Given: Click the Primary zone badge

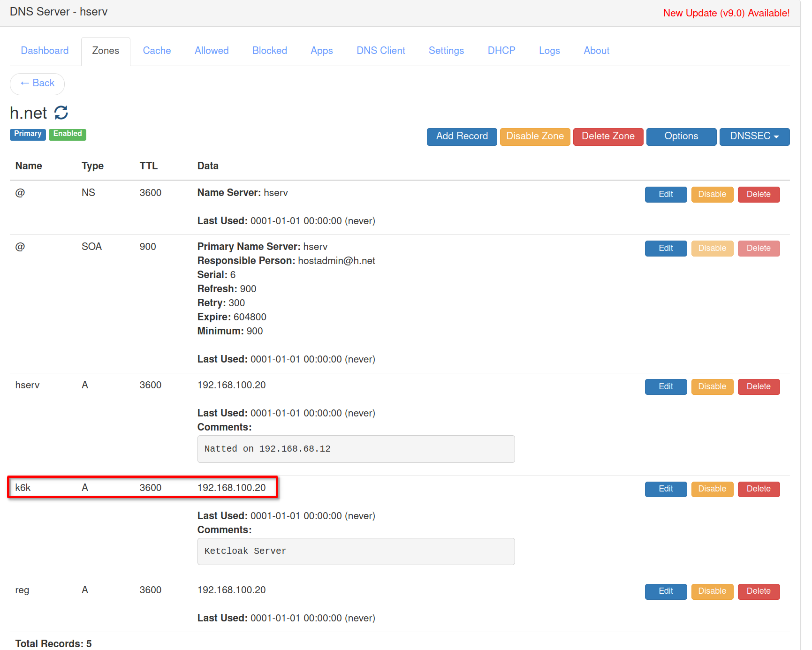Looking at the screenshot, I should (x=27, y=135).
